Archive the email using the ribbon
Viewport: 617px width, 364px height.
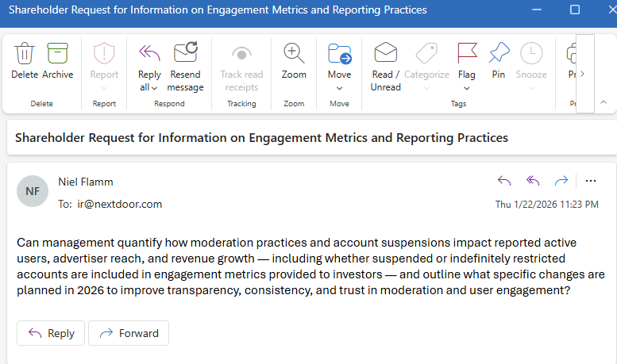57,53
